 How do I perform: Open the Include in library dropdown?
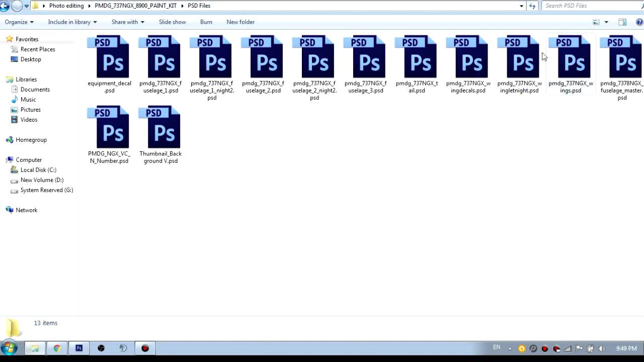pyautogui.click(x=72, y=22)
